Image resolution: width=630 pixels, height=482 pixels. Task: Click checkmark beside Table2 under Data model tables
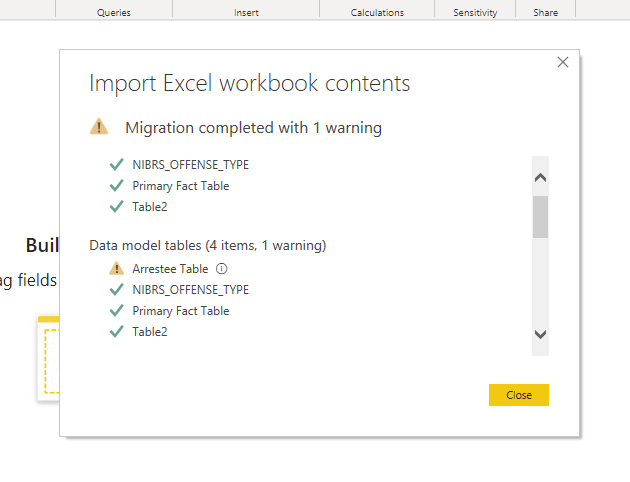[x=117, y=331]
